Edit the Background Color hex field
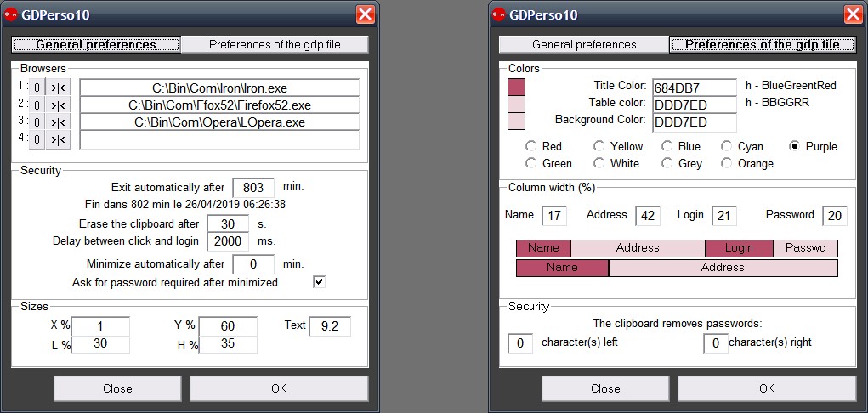Image resolution: width=868 pixels, height=413 pixels. 695,122
